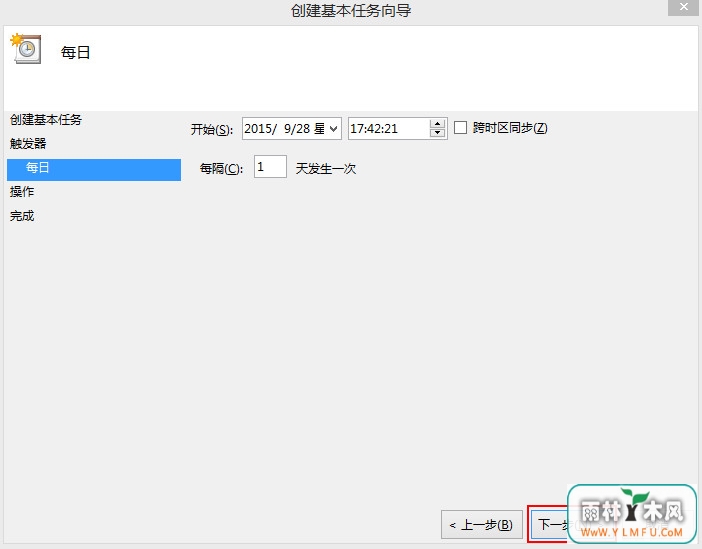Go back with 上一步(B) button
Image resolution: width=702 pixels, height=549 pixels.
click(482, 525)
